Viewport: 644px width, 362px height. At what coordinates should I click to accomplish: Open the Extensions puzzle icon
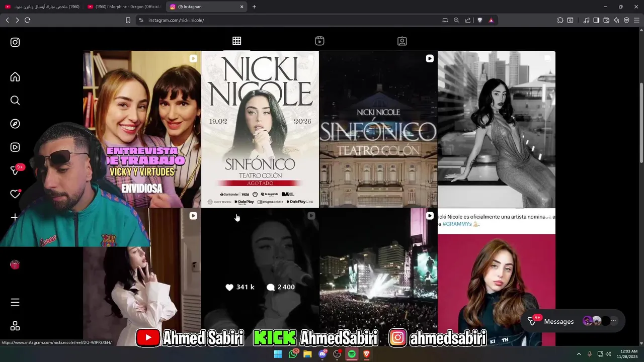click(560, 20)
